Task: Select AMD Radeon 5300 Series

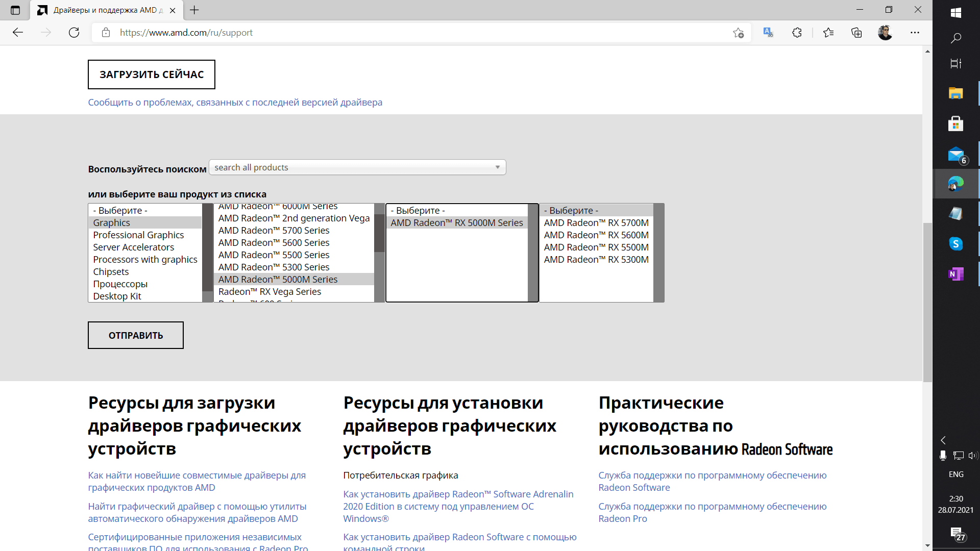Action: (x=294, y=267)
